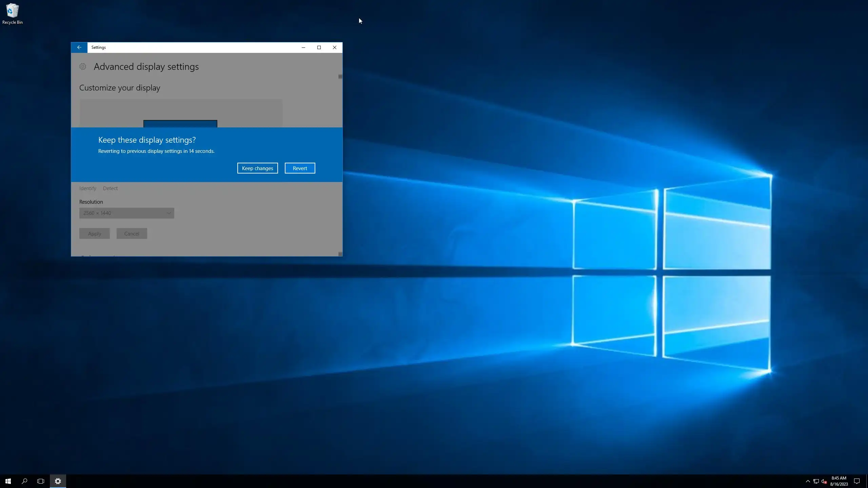Screen dimensions: 868x488
Task: Open the Action Center notifications icon
Action: pos(856,481)
